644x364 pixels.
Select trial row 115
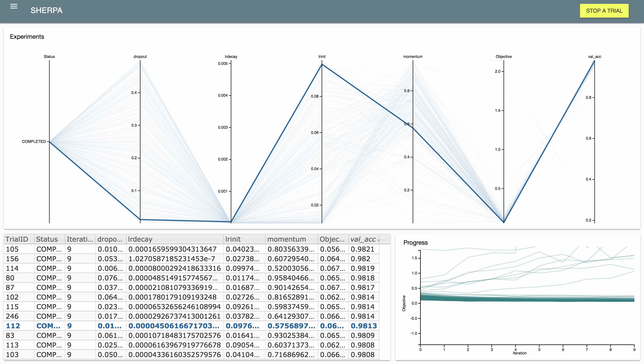pyautogui.click(x=191, y=307)
